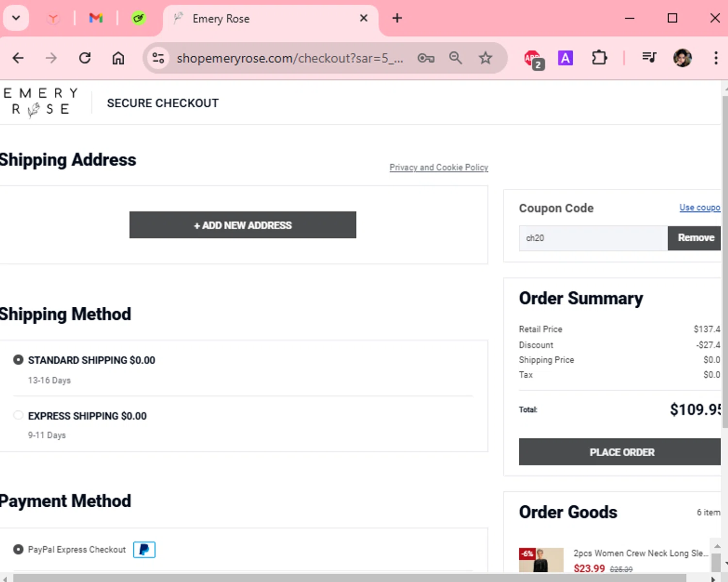Click the 2pcs Women Crew Neck title
Image resolution: width=728 pixels, height=582 pixels.
(x=641, y=553)
